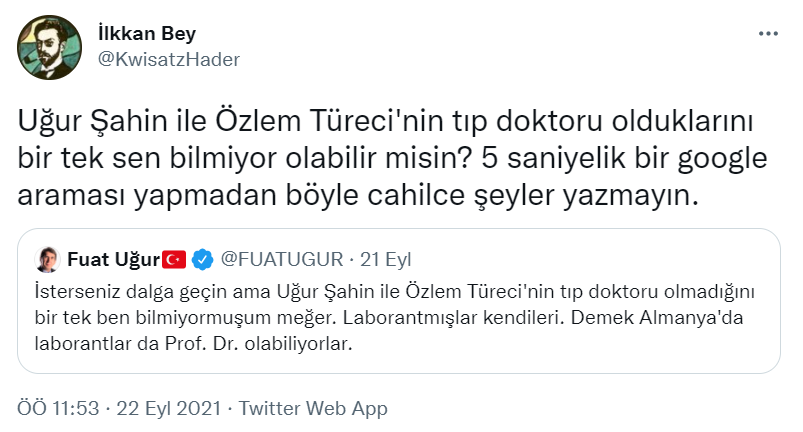Click the Turkish flag emoji

pos(175,260)
